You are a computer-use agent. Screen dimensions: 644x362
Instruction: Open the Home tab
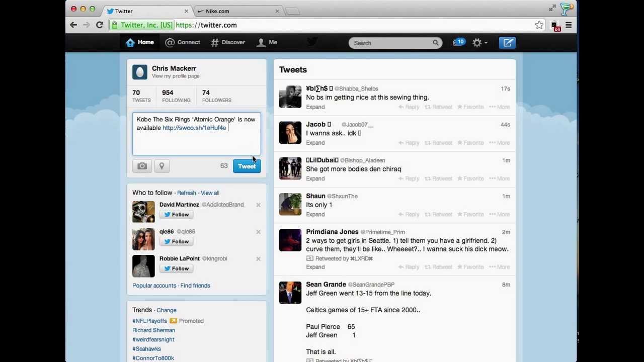tap(140, 42)
